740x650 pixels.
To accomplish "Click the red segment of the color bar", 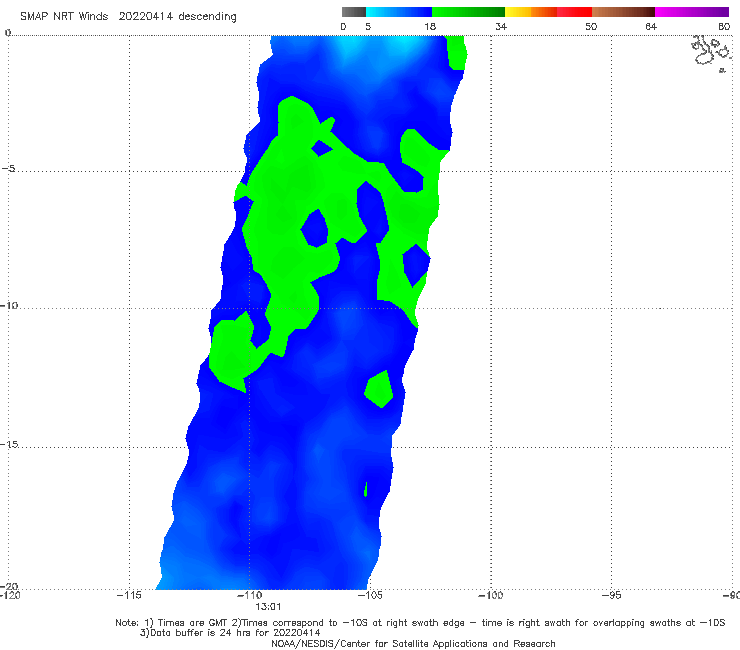I will 574,12.
